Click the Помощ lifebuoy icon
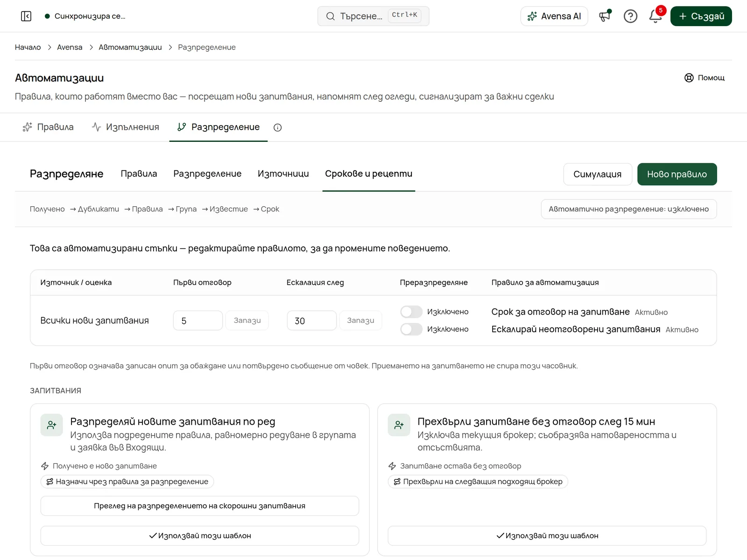Screen dimensions: 747x560 click(x=689, y=78)
